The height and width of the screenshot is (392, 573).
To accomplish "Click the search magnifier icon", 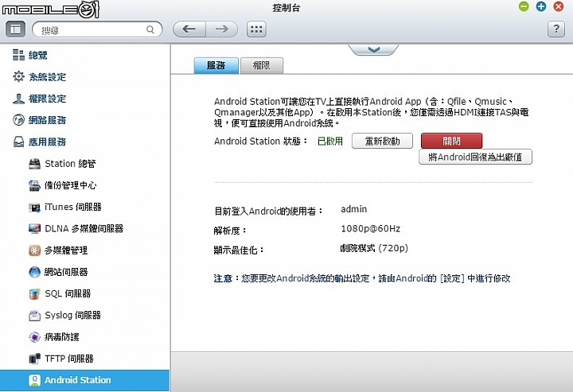I will pos(150,29).
